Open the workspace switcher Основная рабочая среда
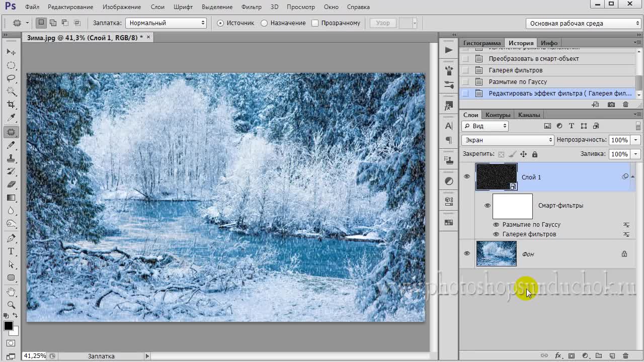This screenshot has height=362, width=644. pyautogui.click(x=584, y=23)
